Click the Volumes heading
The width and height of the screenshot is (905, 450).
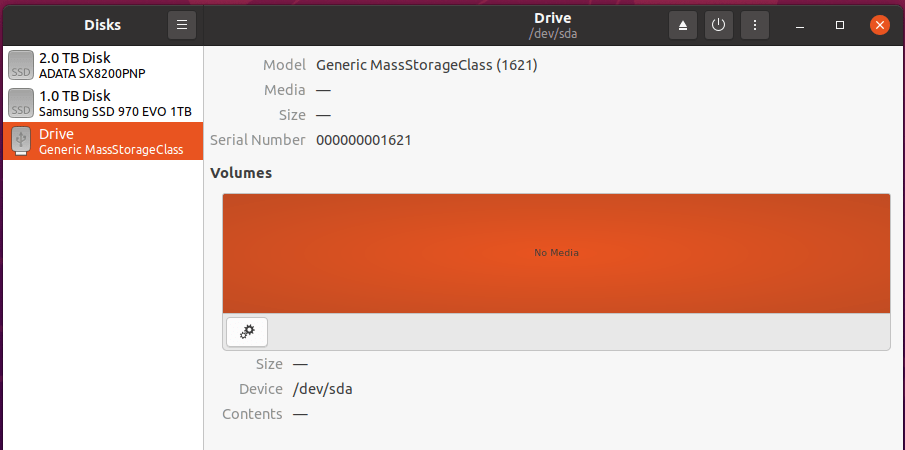[241, 172]
